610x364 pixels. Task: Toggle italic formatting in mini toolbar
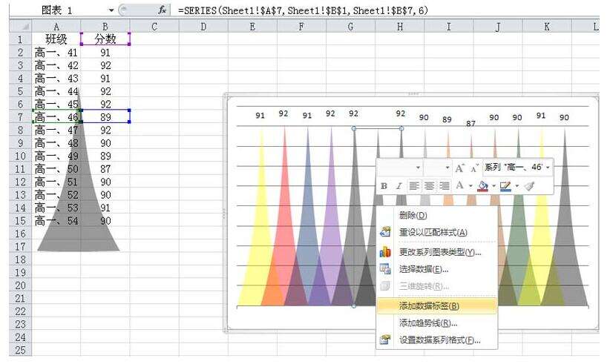click(399, 186)
